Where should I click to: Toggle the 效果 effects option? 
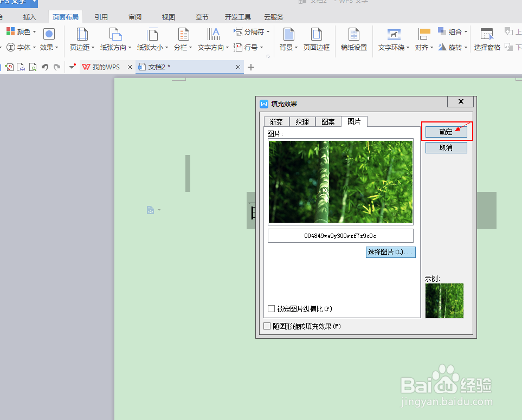[48, 47]
